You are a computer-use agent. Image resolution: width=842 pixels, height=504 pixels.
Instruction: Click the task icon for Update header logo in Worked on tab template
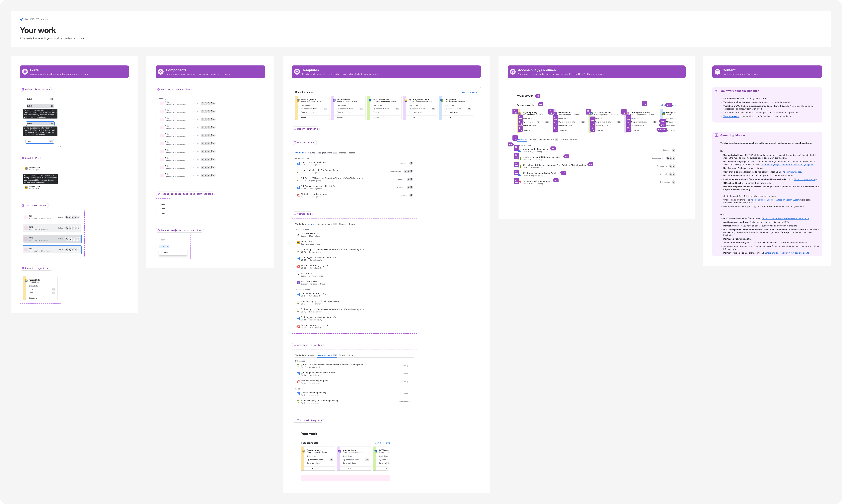coord(298,163)
